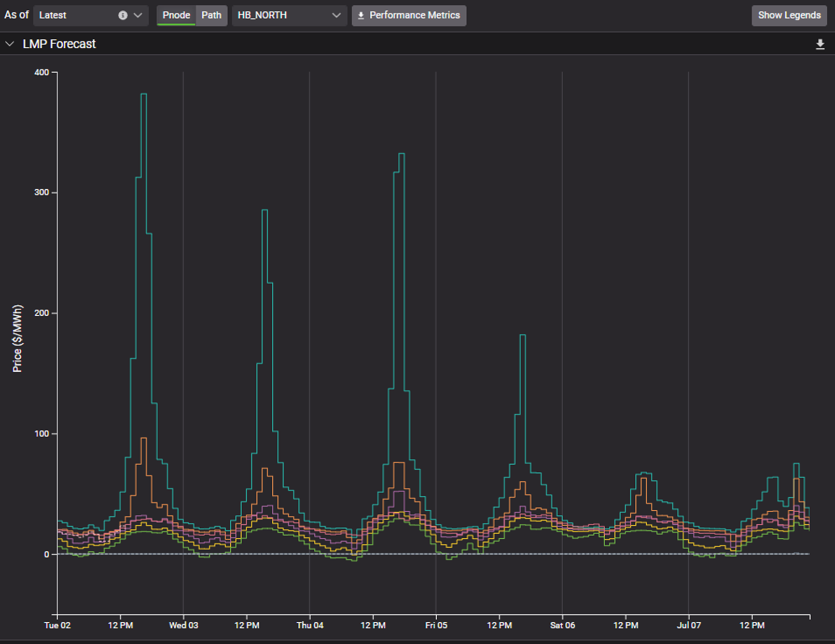Click the info icon beside Latest
This screenshot has height=644, width=835.
point(123,16)
